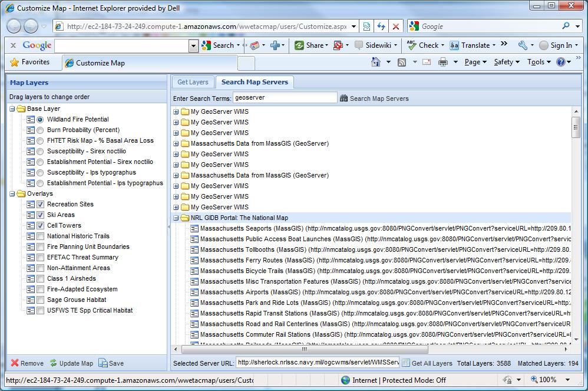The height and width of the screenshot is (391, 588).
Task: Click Sign In on Google toolbar
Action: [x=559, y=45]
